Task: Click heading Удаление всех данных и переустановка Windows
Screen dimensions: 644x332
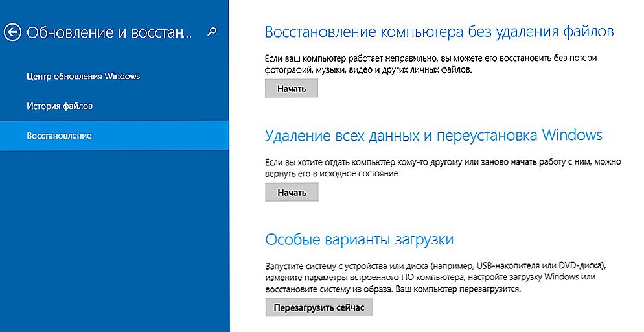Action: pyautogui.click(x=433, y=135)
